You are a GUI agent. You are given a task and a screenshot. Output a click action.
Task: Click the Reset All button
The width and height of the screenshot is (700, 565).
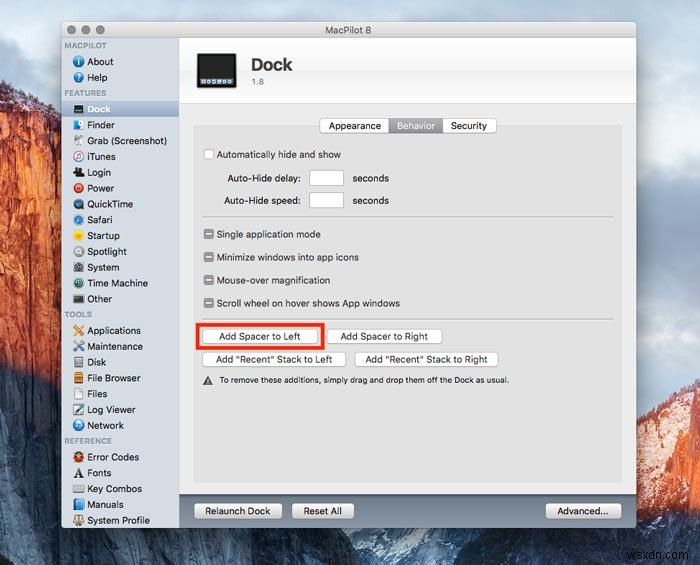(323, 511)
